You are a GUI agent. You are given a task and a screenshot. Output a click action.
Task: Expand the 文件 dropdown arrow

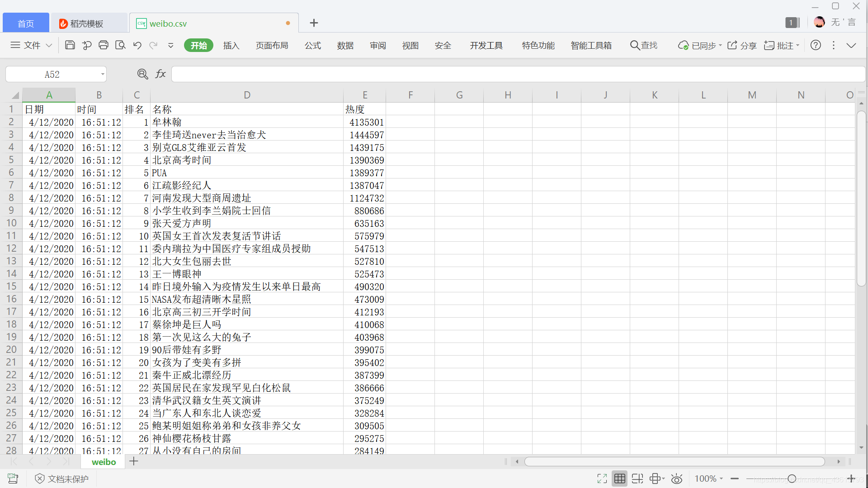pos(49,45)
